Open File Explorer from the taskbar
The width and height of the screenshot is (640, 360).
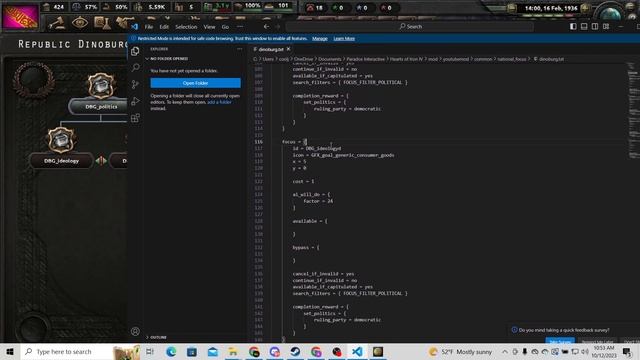pyautogui.click(x=233, y=351)
